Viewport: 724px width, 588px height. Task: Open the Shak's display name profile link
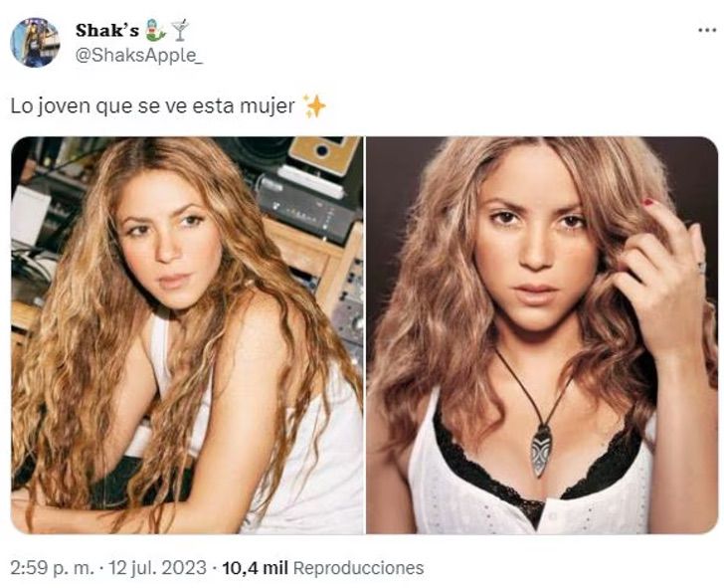tap(107, 31)
